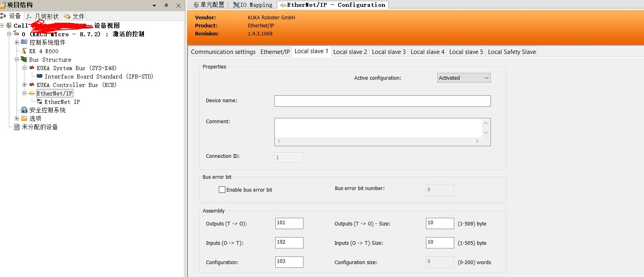Click the Bus Structure card icon

[24, 60]
